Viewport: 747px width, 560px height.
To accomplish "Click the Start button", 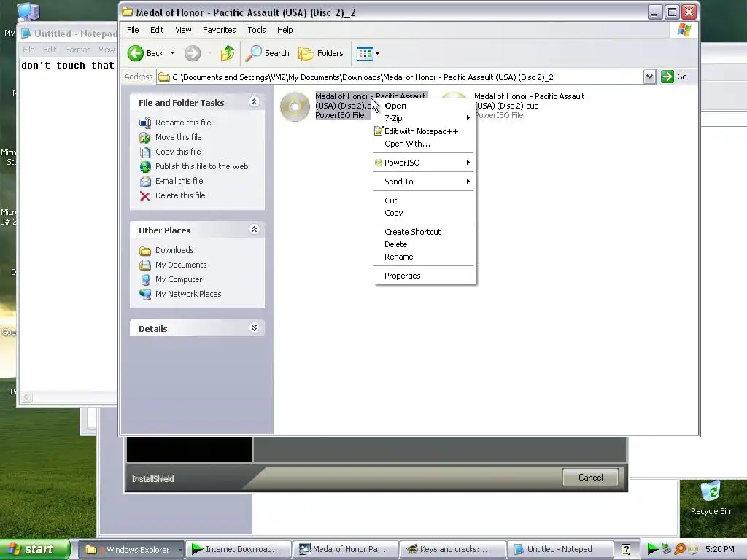I will point(34,549).
